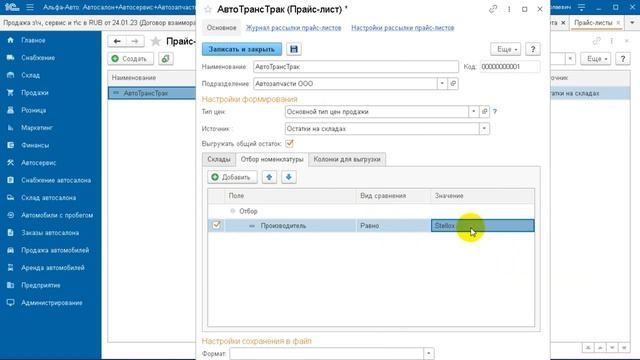Expand Тип цен dropdown arrow
The image size is (640, 360).
[x=473, y=111]
